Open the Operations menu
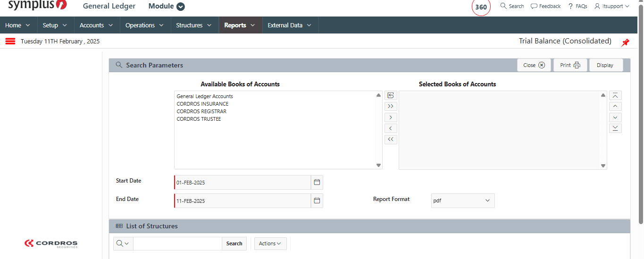This screenshot has height=259, width=644. pyautogui.click(x=144, y=25)
